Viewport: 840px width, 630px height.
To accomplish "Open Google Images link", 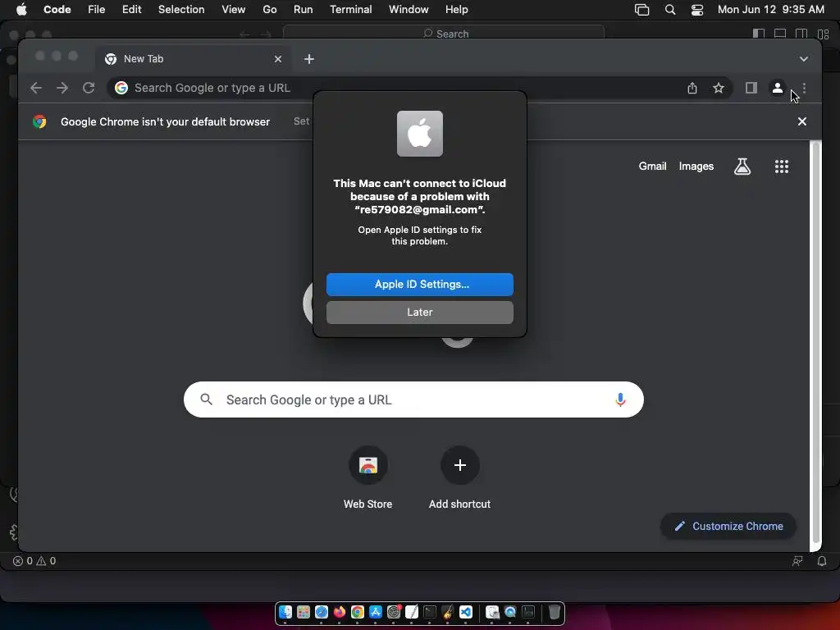I will pyautogui.click(x=696, y=166).
